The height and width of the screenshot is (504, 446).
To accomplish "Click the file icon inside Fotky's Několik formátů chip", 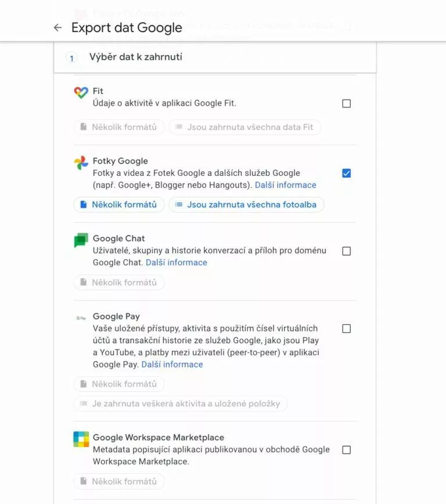I will click(x=82, y=204).
